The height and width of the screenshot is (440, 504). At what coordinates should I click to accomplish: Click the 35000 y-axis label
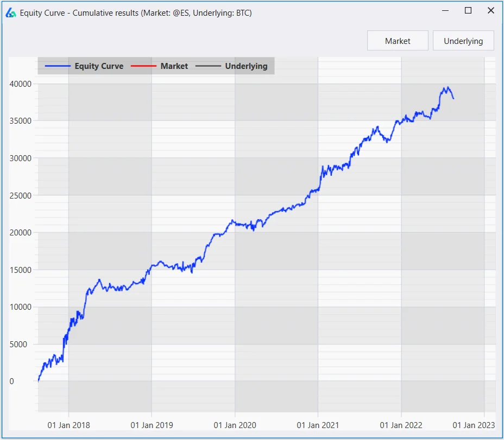[21, 121]
